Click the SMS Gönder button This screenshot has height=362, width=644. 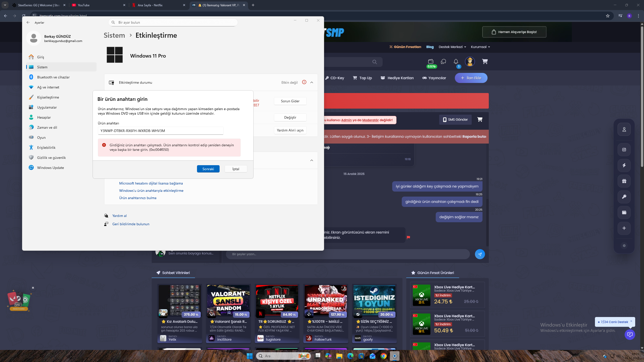click(455, 120)
